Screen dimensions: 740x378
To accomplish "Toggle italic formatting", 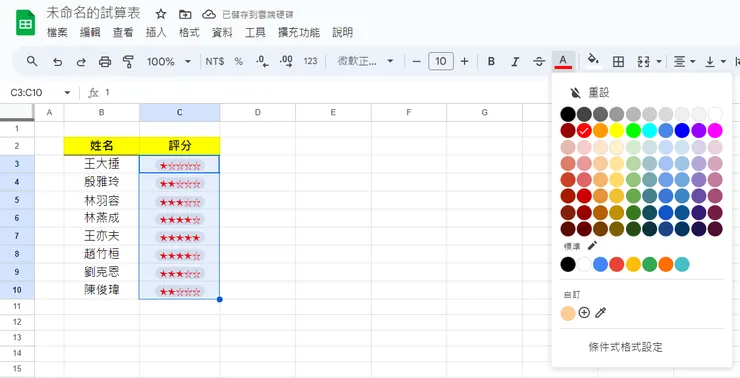I will pos(515,61).
